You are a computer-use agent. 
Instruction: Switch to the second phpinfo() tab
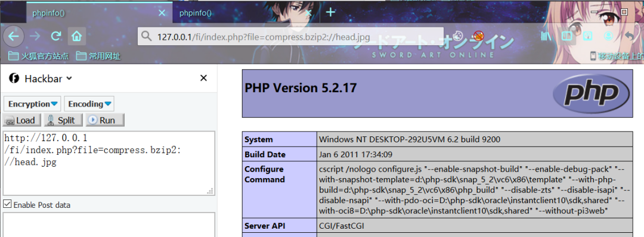[x=246, y=13]
